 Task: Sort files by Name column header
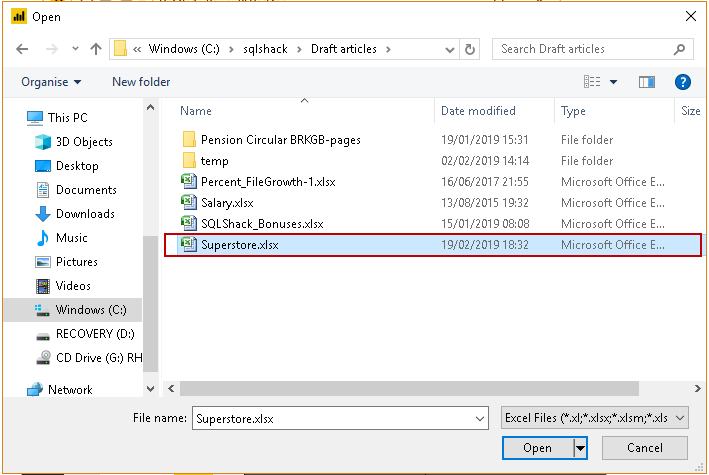(197, 111)
